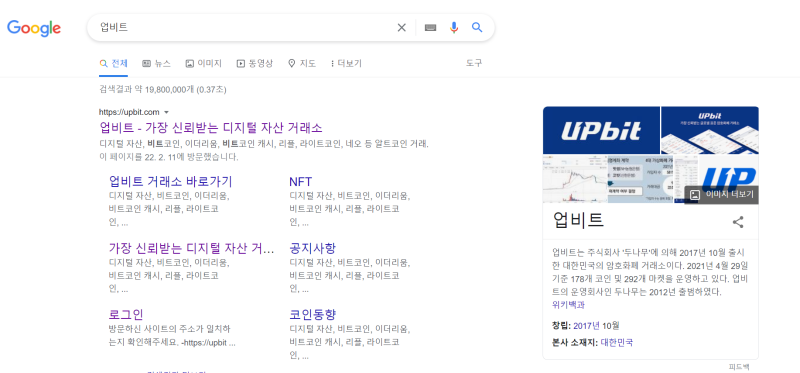Open the 더보기 menu
This screenshot has height=373, width=800.
(346, 63)
